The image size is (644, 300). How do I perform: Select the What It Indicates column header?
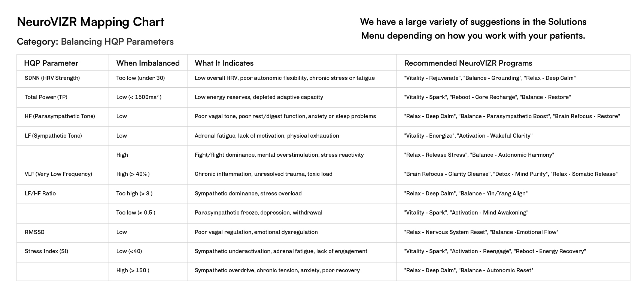pyautogui.click(x=224, y=63)
